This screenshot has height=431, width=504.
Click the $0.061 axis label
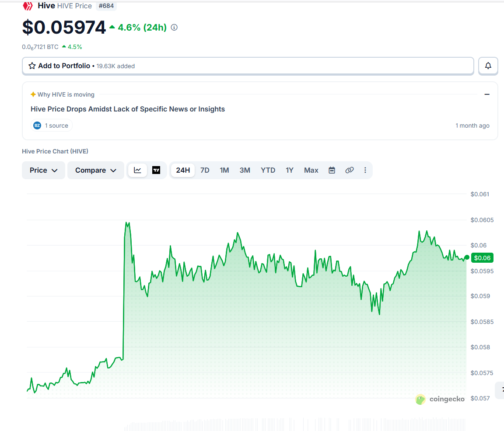(x=480, y=195)
